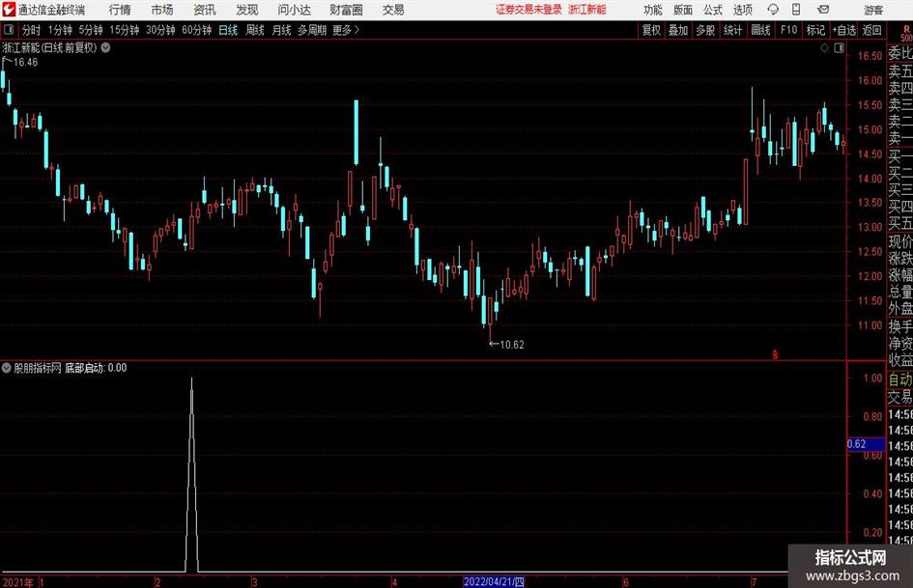Expand the arrow beside 浙江新能(日线 前复权)
This screenshot has height=588, width=913.
pos(105,48)
